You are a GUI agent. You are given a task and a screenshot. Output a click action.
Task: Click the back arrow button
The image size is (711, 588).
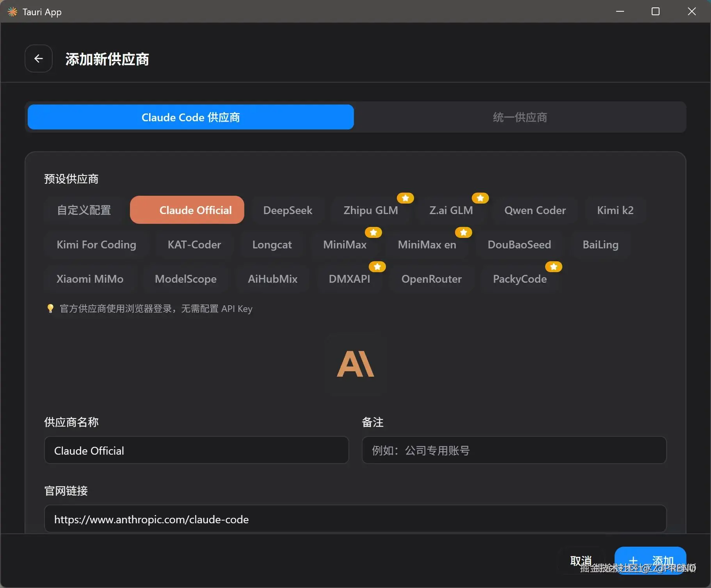pyautogui.click(x=39, y=58)
